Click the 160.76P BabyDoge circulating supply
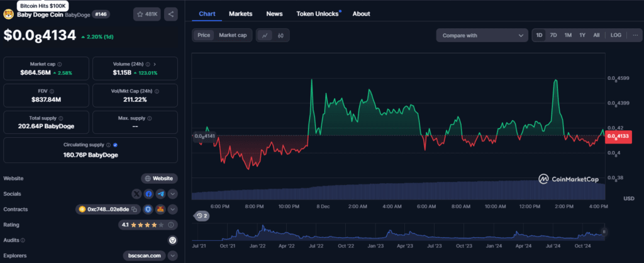The image size is (644, 263). click(91, 155)
